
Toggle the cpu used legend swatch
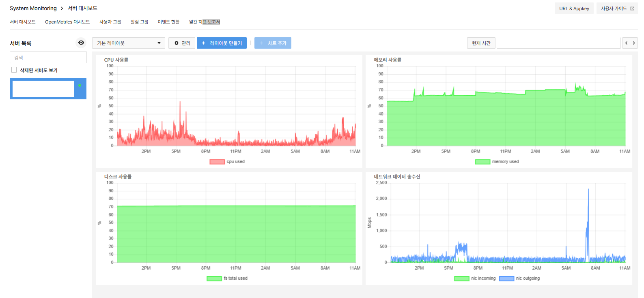[217, 162]
